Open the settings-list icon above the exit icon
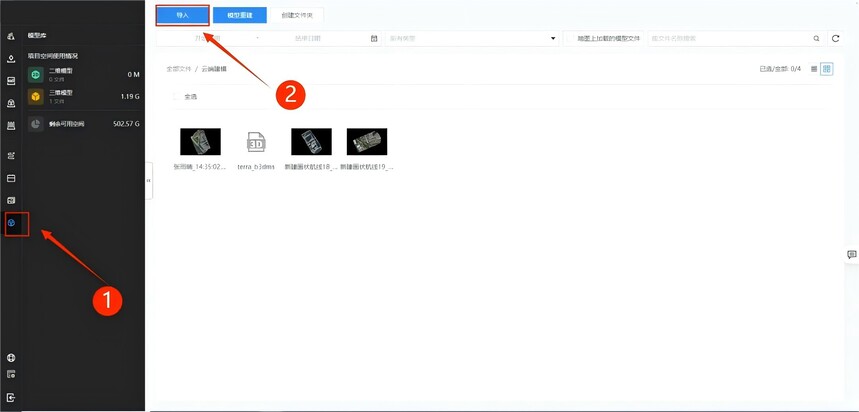Viewport: 859px width, 412px height. click(x=11, y=375)
